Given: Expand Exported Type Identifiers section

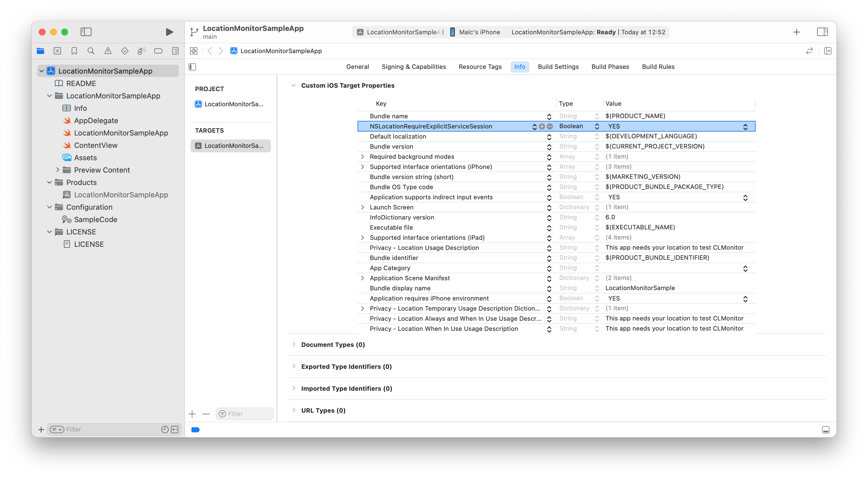Looking at the screenshot, I should (x=294, y=366).
